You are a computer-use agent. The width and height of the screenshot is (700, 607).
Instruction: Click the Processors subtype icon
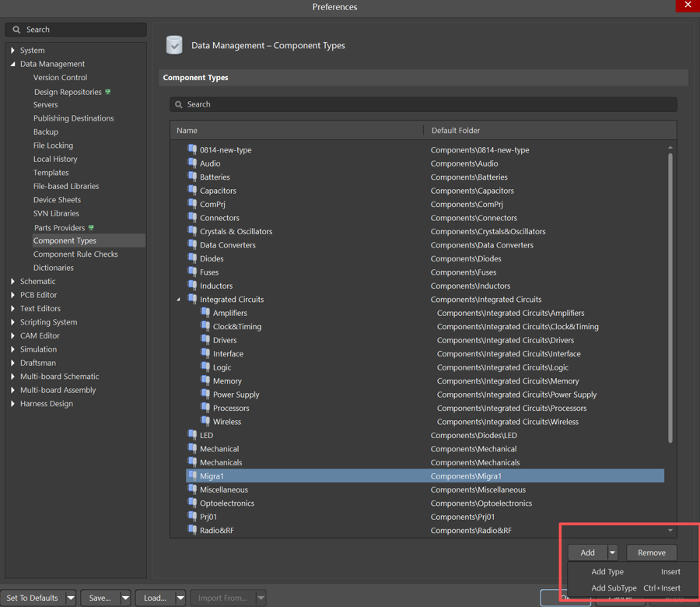coord(205,408)
